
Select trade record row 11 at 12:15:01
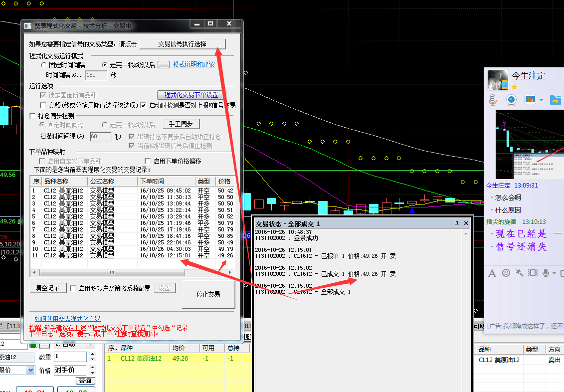132,256
